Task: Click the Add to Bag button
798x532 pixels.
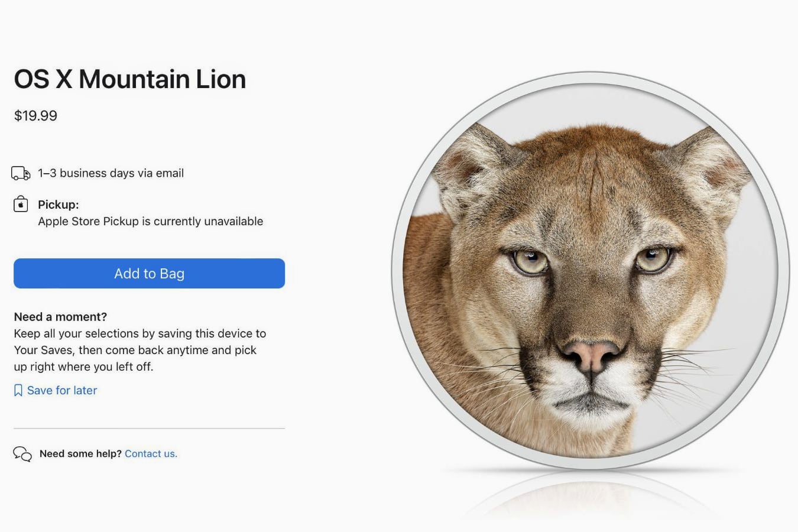Action: coord(149,273)
